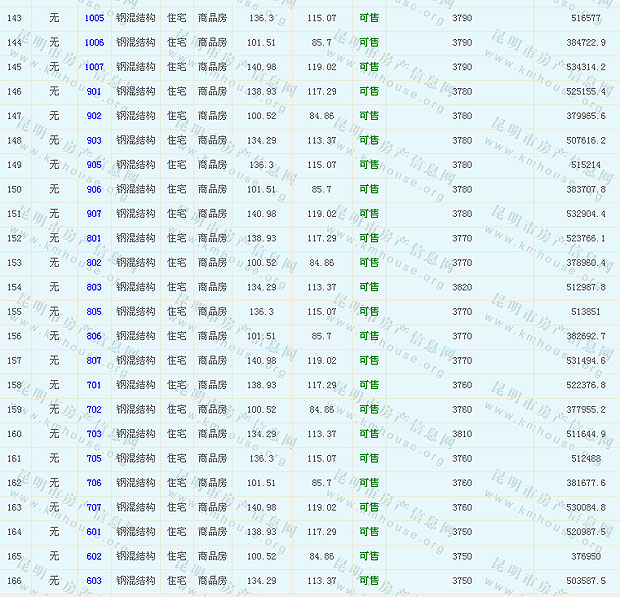Click unit 907 link

click(x=94, y=214)
